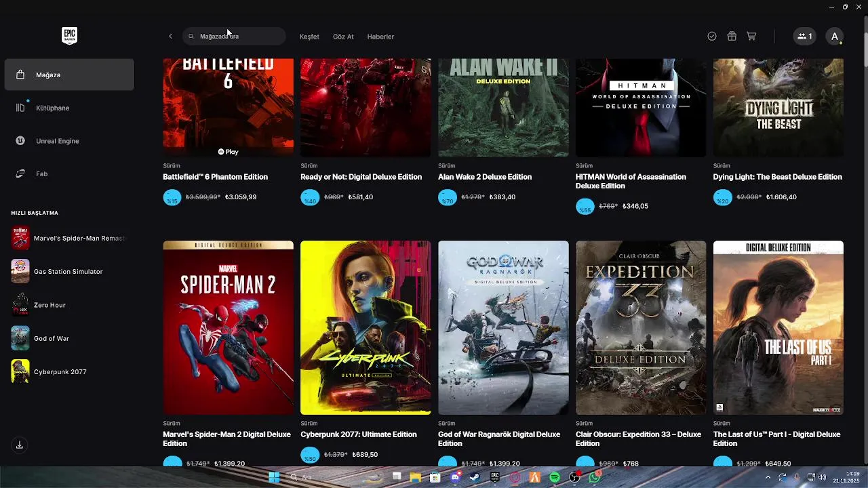Click the ₺383,40 Alan Wake price
This screenshot has height=488, width=868.
click(502, 197)
